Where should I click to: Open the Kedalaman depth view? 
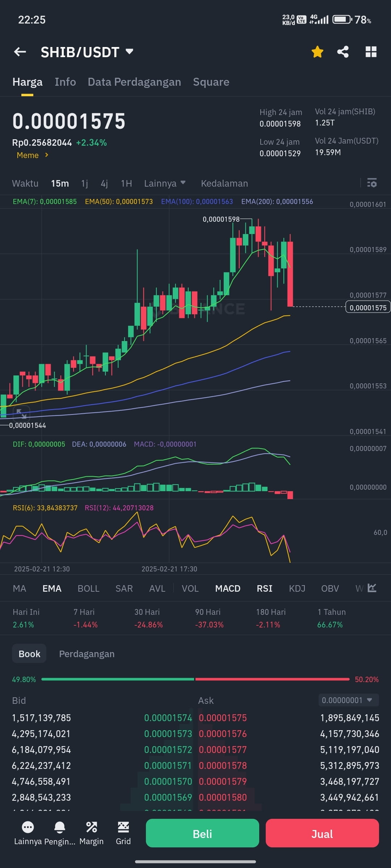[x=224, y=183]
